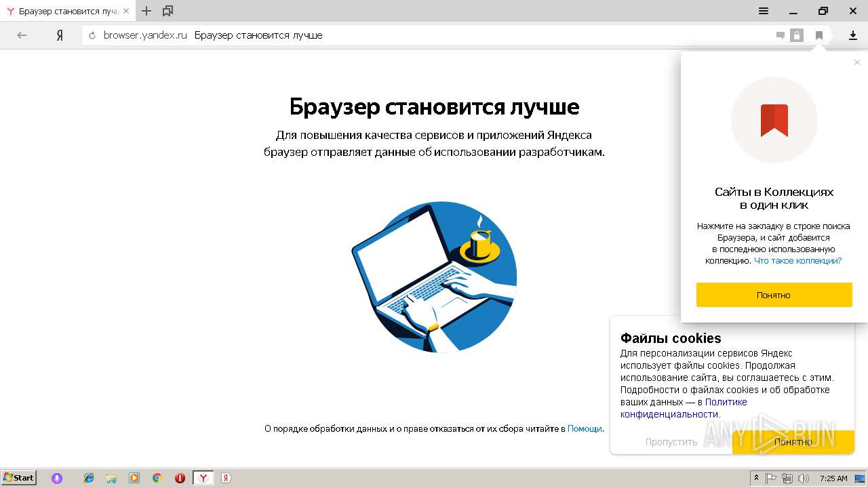
Task: Open the volume speaker tray icon
Action: (804, 478)
